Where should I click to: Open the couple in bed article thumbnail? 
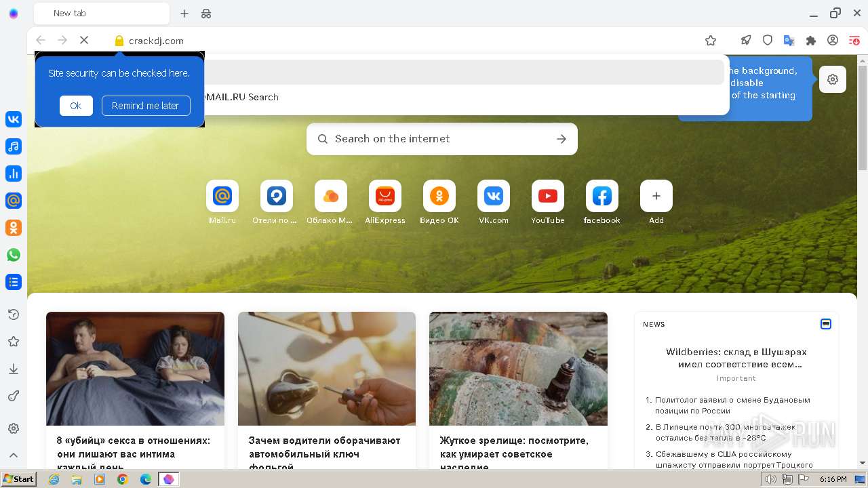[x=135, y=369]
